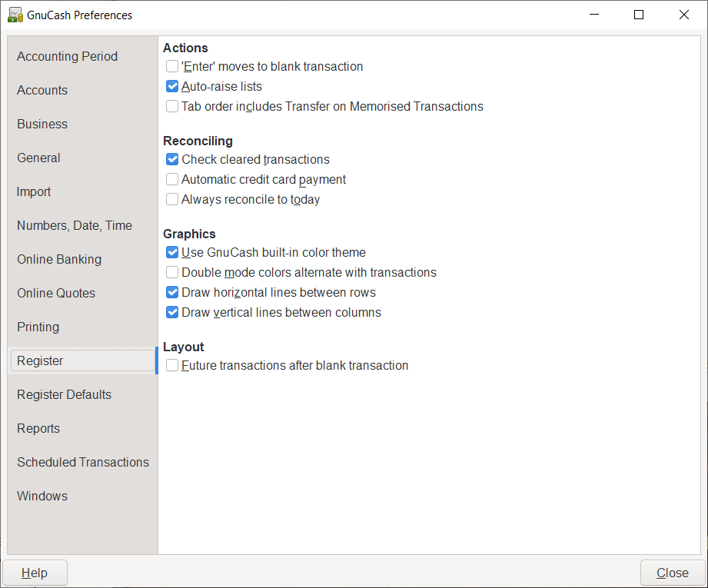708x588 pixels.
Task: Open Numbers, Date, Time settings
Action: (75, 225)
